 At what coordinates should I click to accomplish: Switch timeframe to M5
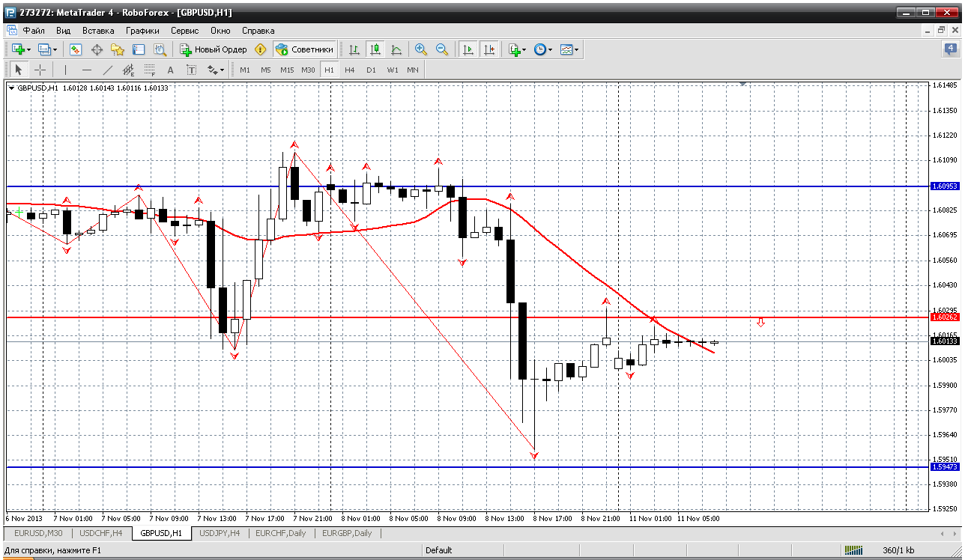pyautogui.click(x=266, y=70)
